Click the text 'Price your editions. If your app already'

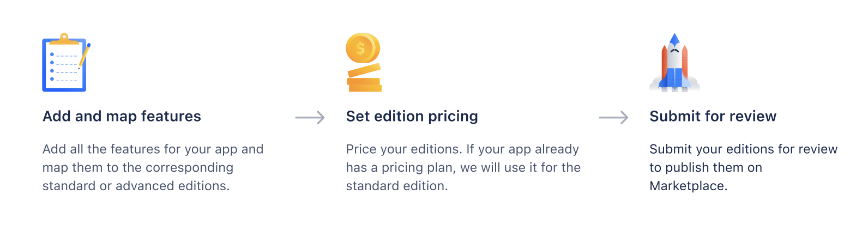pyautogui.click(x=462, y=149)
